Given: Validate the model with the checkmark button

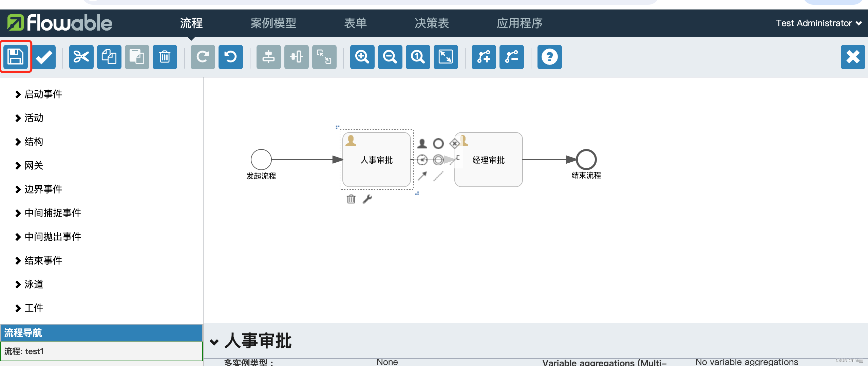Looking at the screenshot, I should click(44, 57).
